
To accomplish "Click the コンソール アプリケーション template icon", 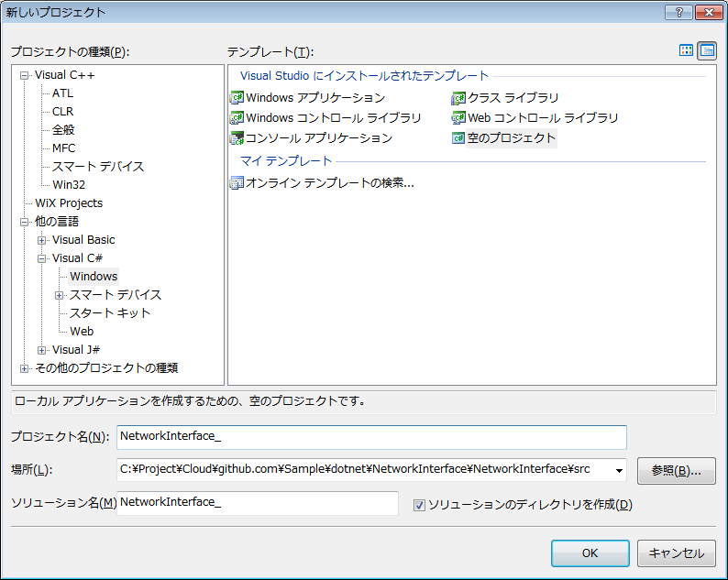I will (237, 138).
